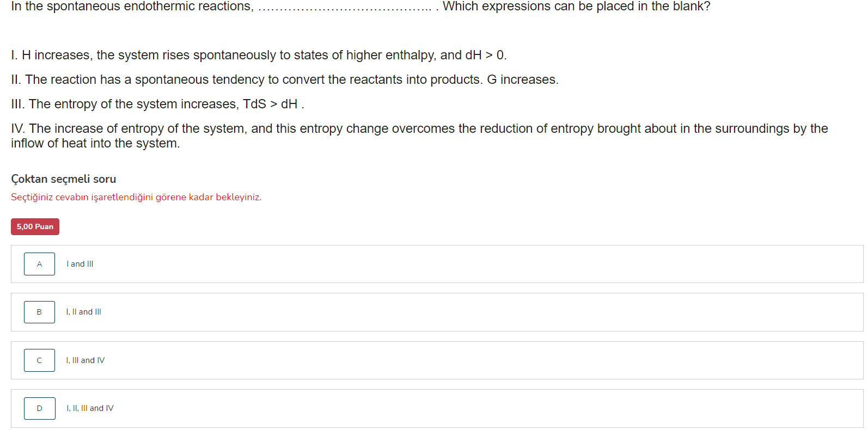
Task: Click statement I about enthalpy increase
Action: click(258, 54)
